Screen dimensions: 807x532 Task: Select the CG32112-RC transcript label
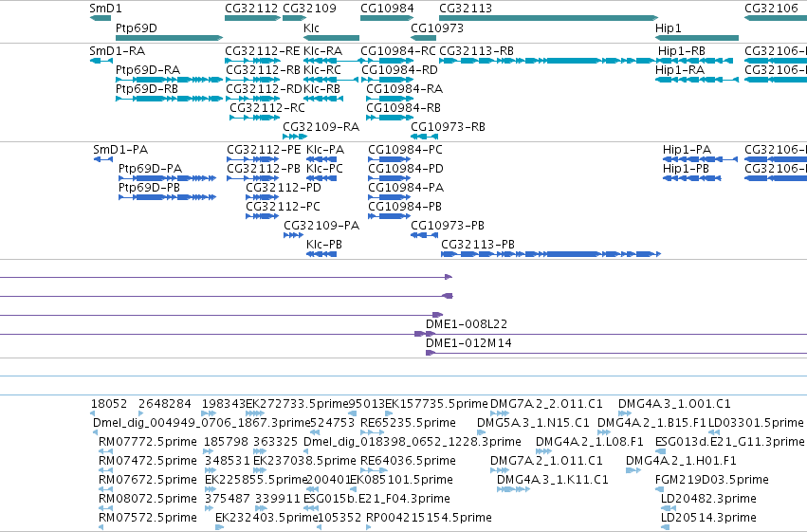pos(267,107)
